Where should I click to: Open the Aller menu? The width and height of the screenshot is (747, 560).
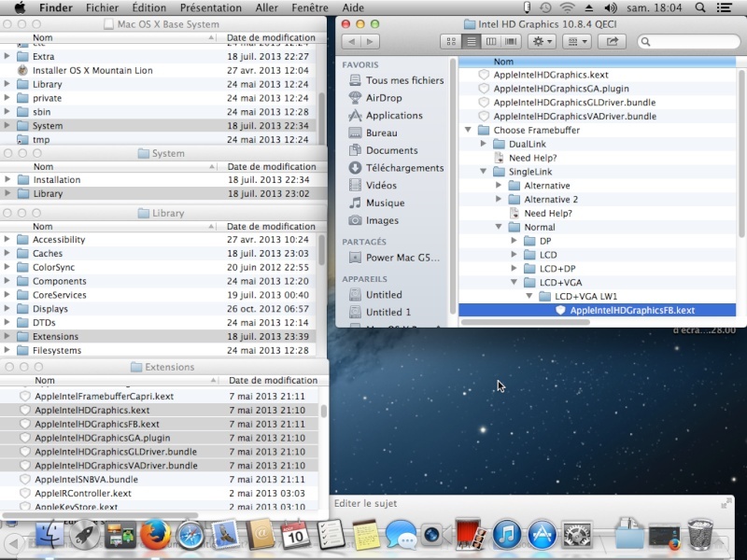[267, 7]
